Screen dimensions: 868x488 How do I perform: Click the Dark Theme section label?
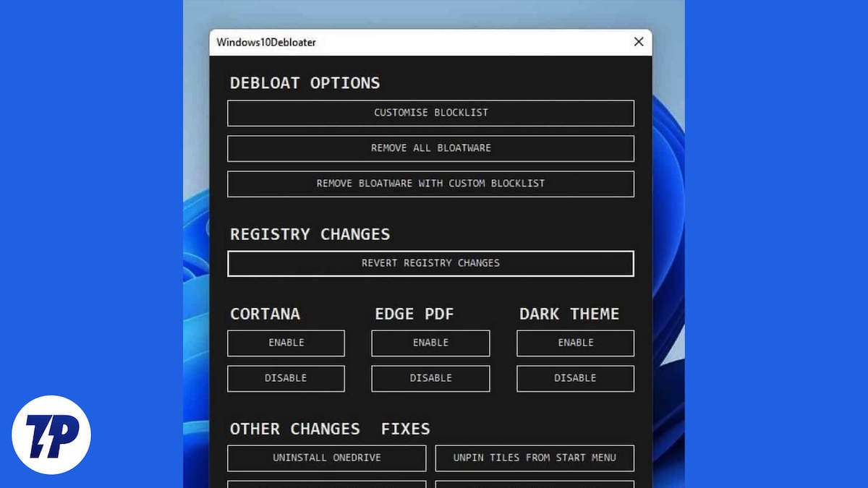[x=569, y=314]
